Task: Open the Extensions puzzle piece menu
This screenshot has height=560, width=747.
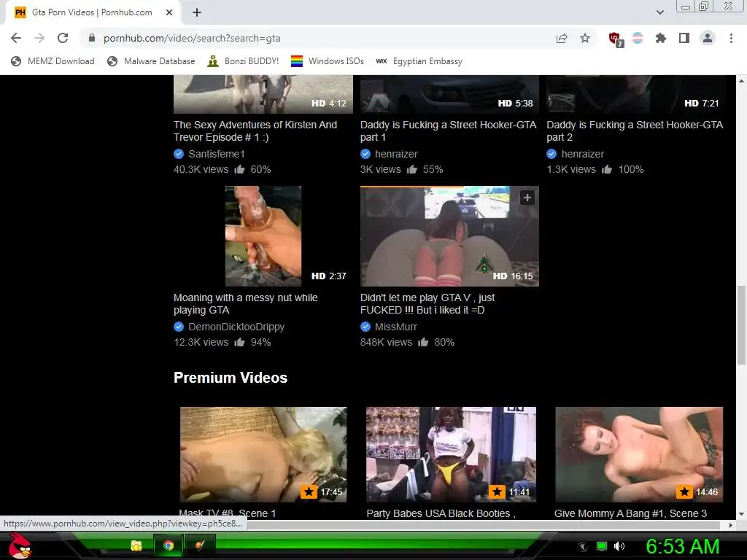Action: pos(661,38)
